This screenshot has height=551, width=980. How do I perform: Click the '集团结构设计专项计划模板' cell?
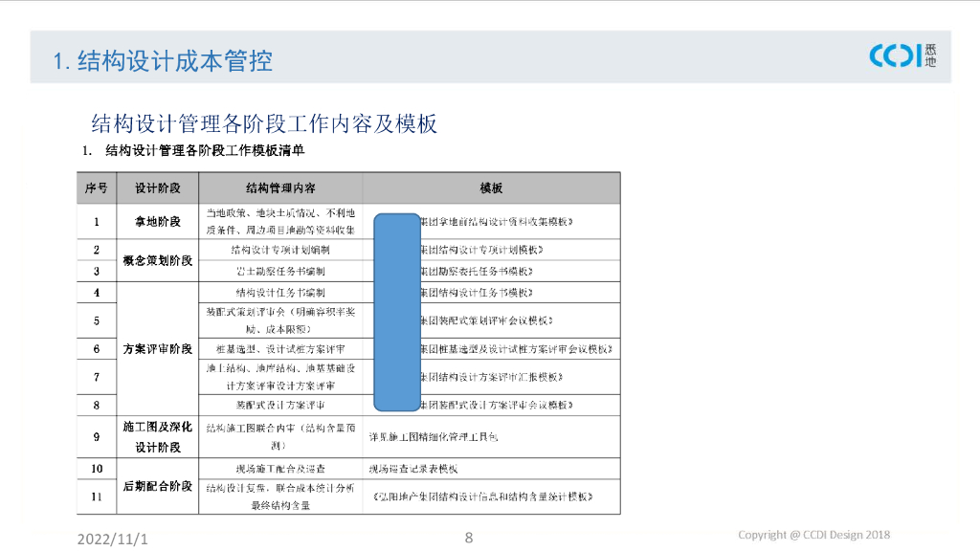(491, 250)
